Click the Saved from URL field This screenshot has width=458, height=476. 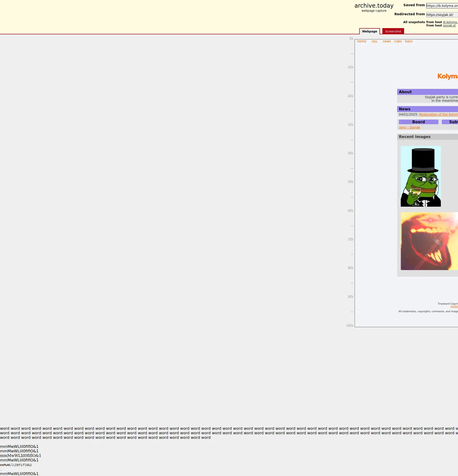pyautogui.click(x=442, y=6)
